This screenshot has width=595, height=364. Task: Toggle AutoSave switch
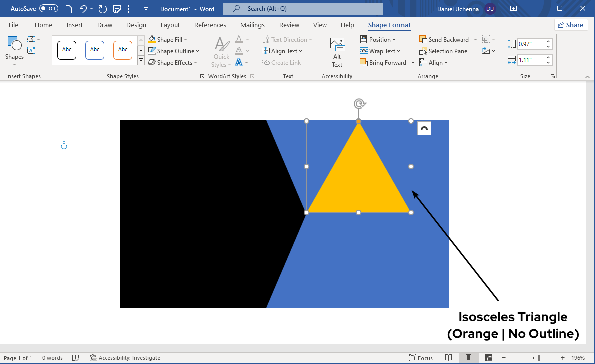(48, 9)
